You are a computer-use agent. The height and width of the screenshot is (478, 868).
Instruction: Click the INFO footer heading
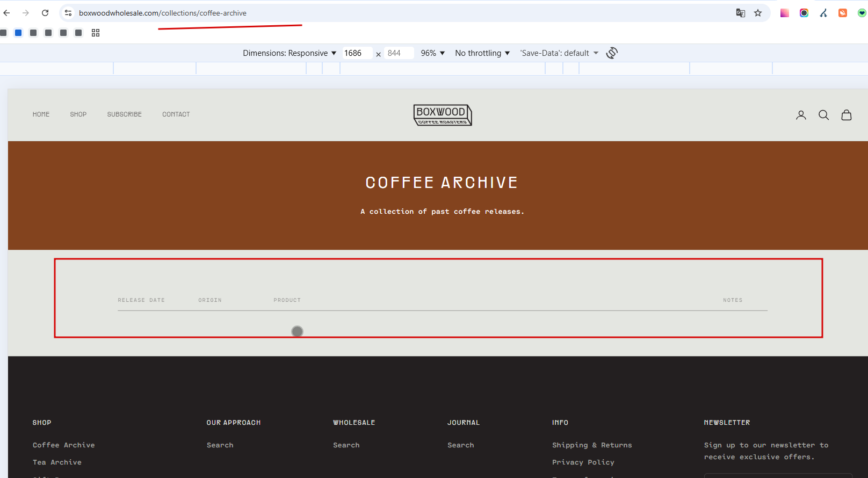560,423
